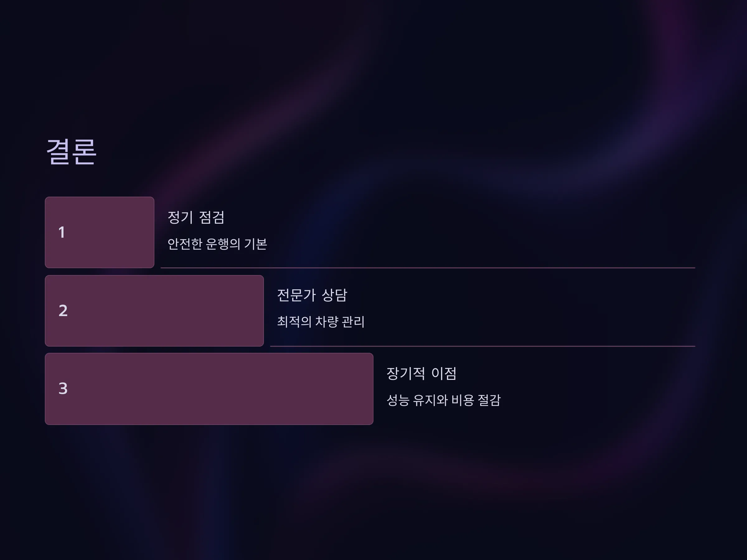Screen dimensions: 747x560
Task: Click the heading 정기 점검
Action: pyautogui.click(x=196, y=217)
